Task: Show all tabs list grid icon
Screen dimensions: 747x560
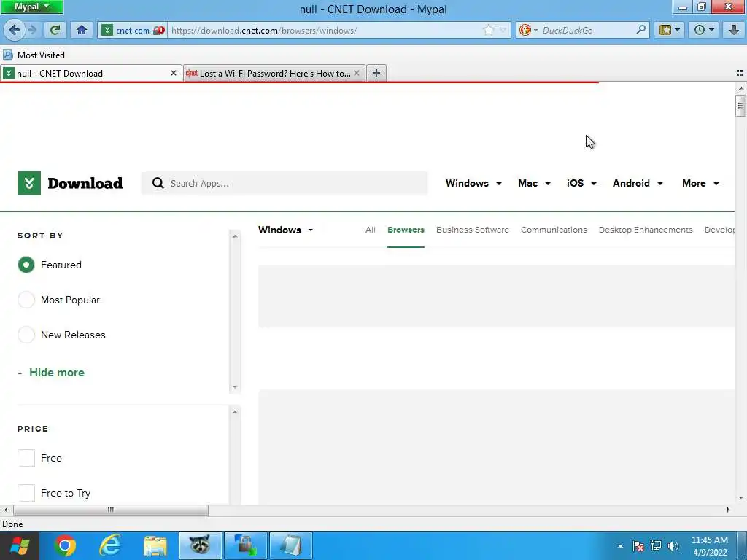Action: pos(740,73)
